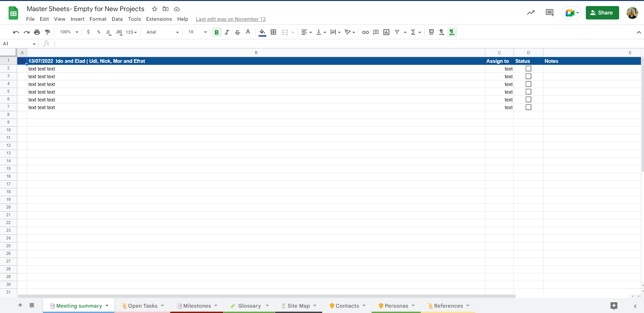The height and width of the screenshot is (313, 644).
Task: Open the comment history icon
Action: pyautogui.click(x=550, y=13)
